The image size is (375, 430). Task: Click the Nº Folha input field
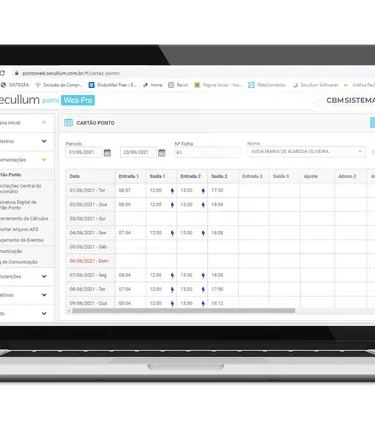207,152
